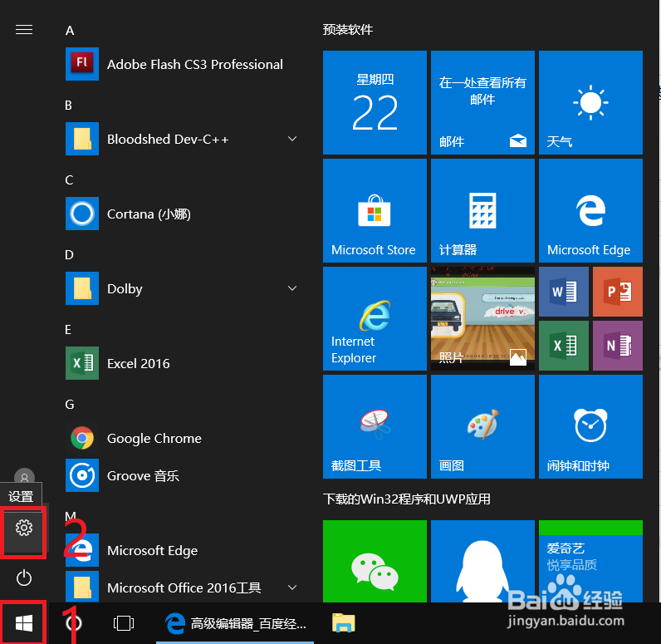Open the QQ penguin tile
Screen dimensions: 661x644
pyautogui.click(x=482, y=561)
